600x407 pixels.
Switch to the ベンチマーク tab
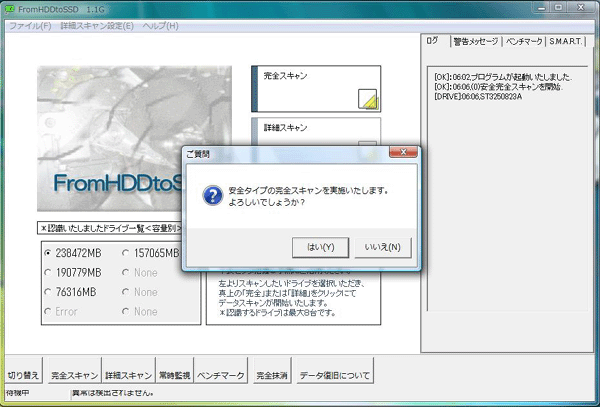tap(524, 42)
